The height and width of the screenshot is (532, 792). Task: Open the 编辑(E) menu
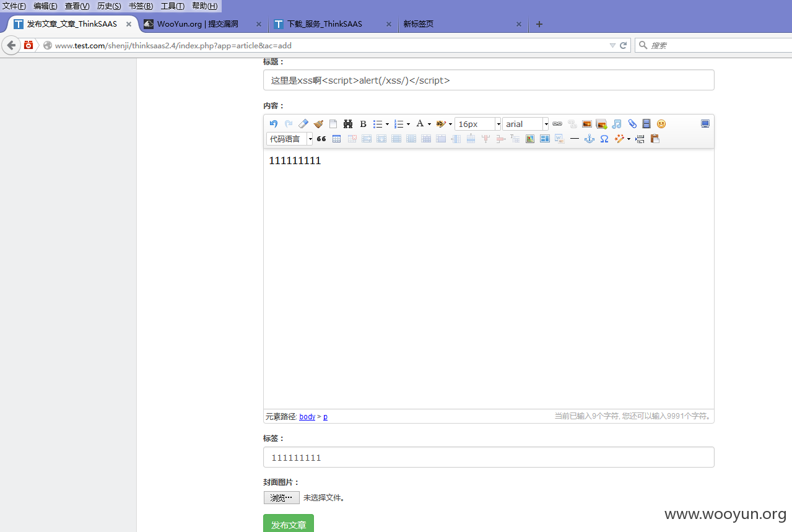[45, 6]
